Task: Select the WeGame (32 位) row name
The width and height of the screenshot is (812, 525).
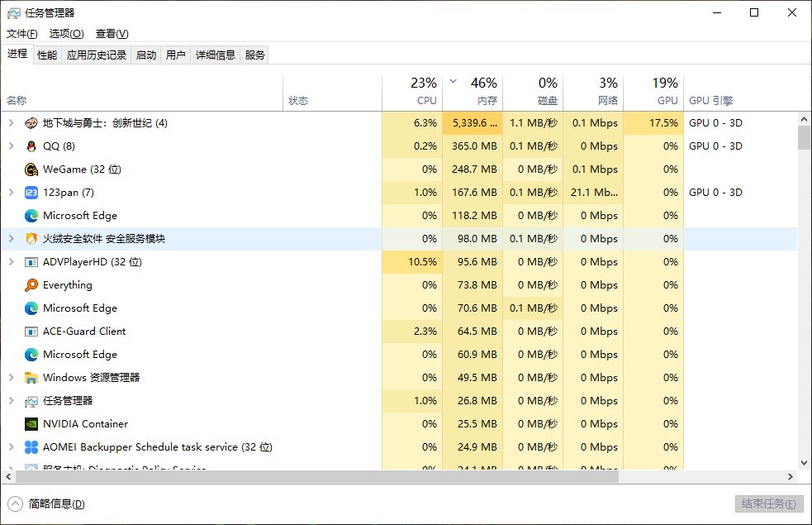Action: pyautogui.click(x=82, y=169)
